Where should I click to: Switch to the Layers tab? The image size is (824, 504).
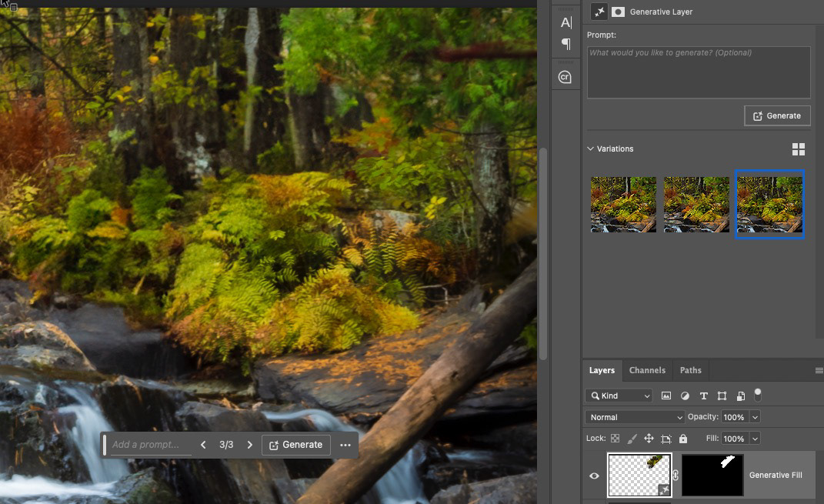coord(602,371)
